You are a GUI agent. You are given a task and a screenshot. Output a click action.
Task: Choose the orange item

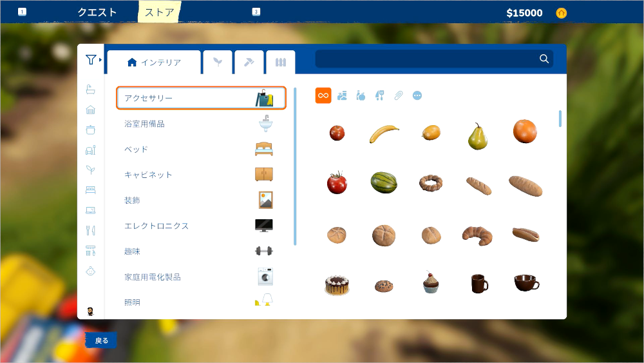click(x=525, y=131)
